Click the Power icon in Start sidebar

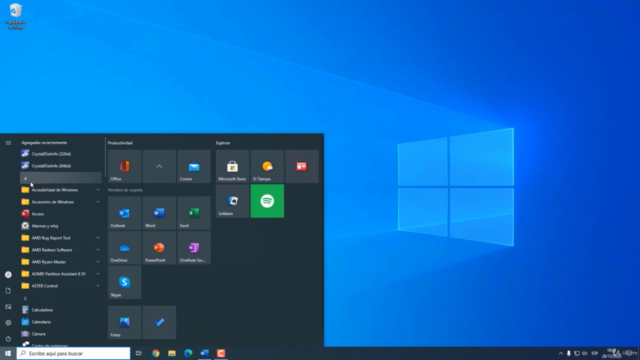[x=8, y=338]
